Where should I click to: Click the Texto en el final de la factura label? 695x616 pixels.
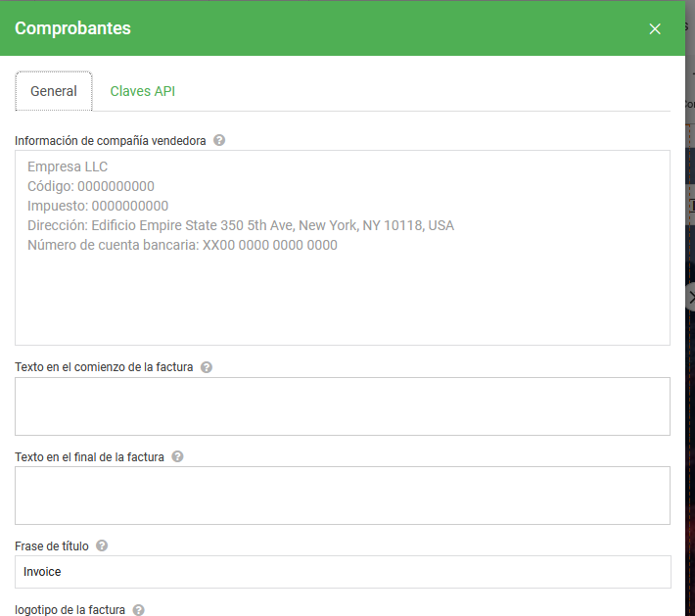click(x=89, y=456)
